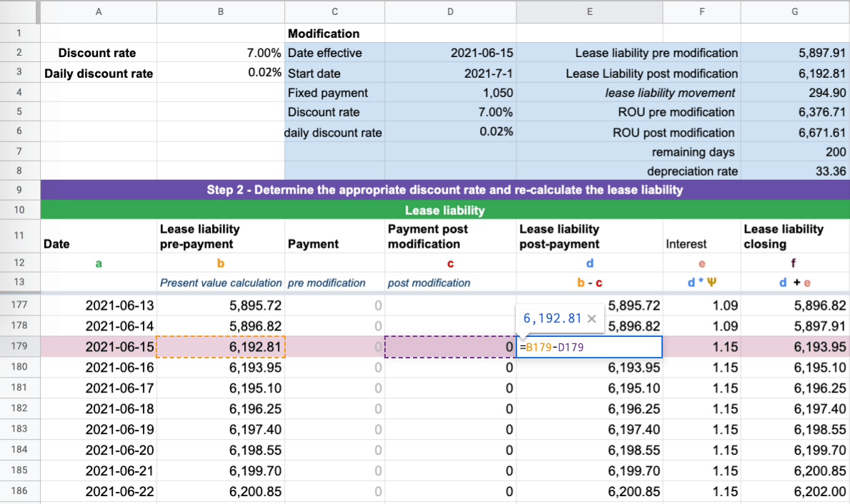Select column C header
The height and width of the screenshot is (504, 850).
[334, 11]
